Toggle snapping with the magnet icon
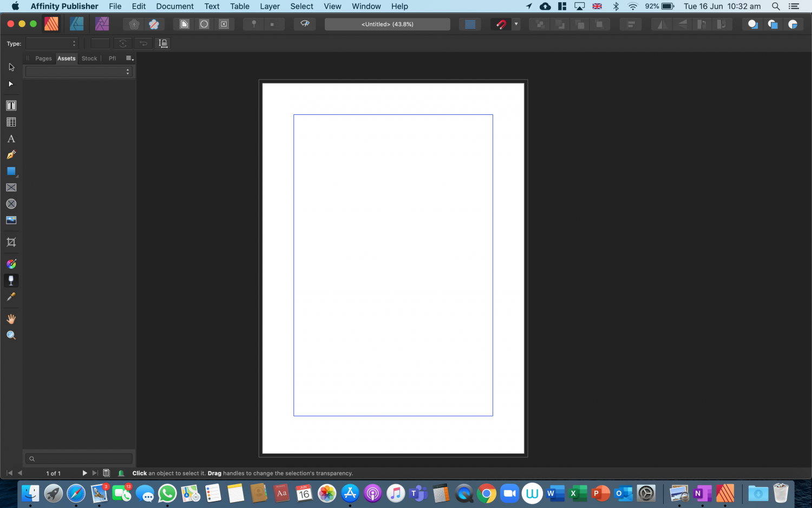The height and width of the screenshot is (508, 812). [x=501, y=24]
